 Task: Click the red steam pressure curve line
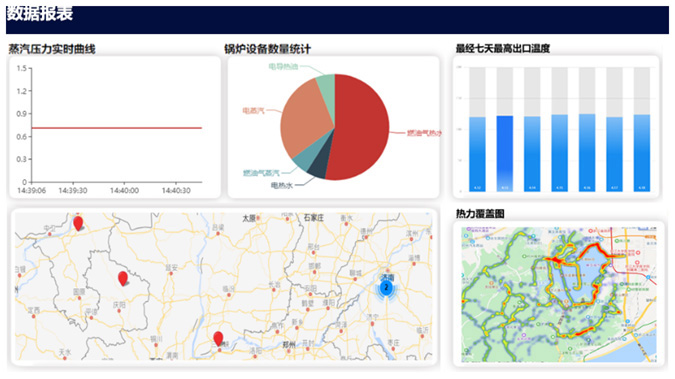click(x=116, y=128)
